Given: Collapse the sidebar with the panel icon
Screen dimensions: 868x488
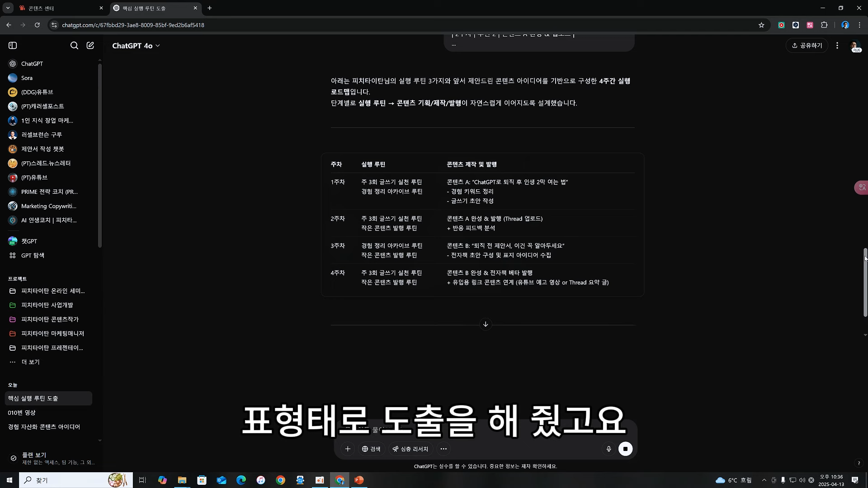Looking at the screenshot, I should pos(13,45).
